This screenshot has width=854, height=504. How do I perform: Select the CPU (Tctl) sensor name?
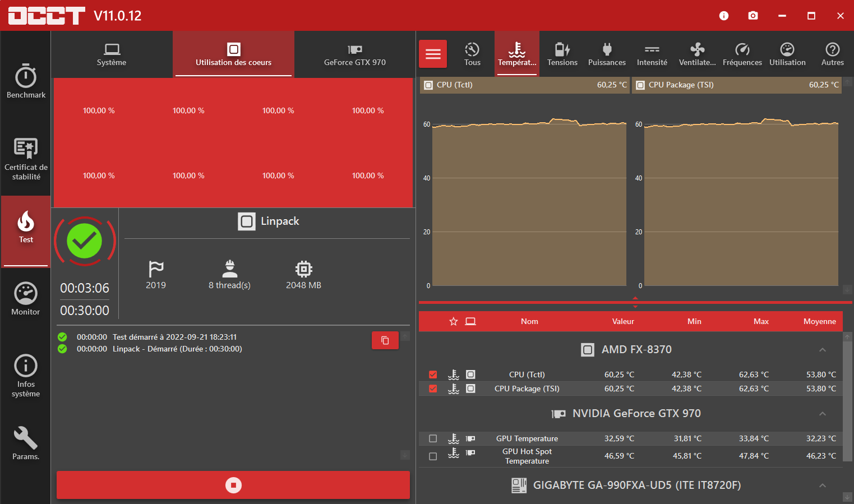coord(527,374)
